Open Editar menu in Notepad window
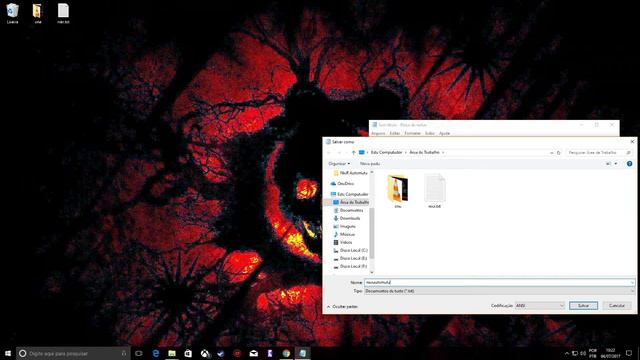The width and height of the screenshot is (640, 360). click(395, 133)
